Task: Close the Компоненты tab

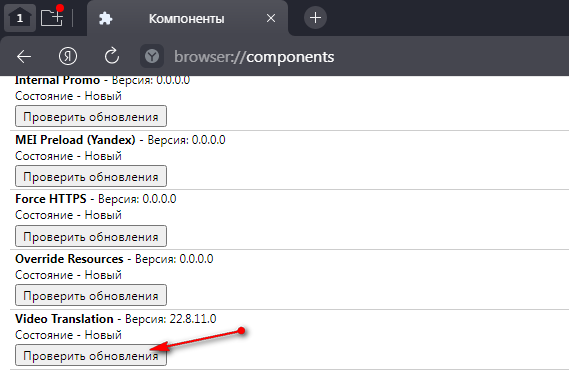Action: coord(271,18)
